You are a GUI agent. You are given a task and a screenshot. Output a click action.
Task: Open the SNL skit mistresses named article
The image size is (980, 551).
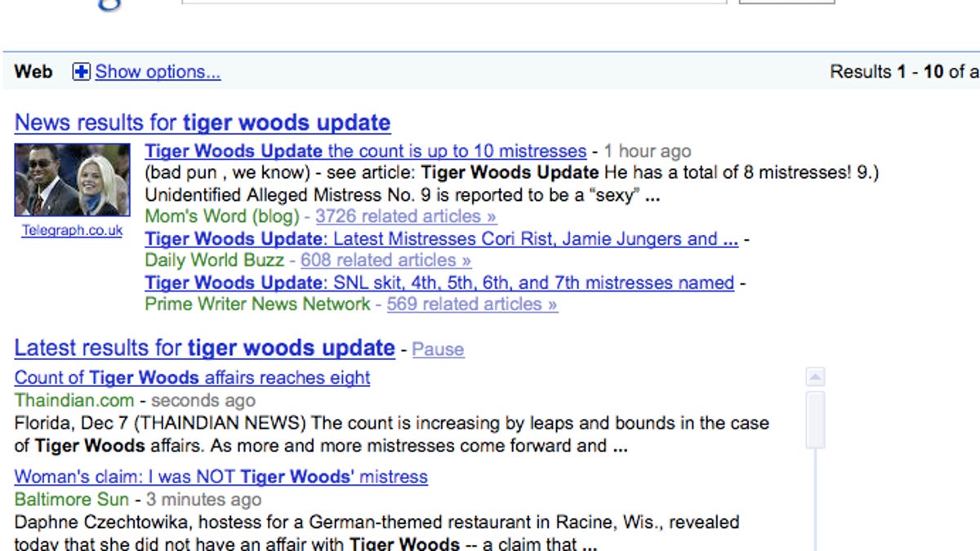[x=439, y=282]
